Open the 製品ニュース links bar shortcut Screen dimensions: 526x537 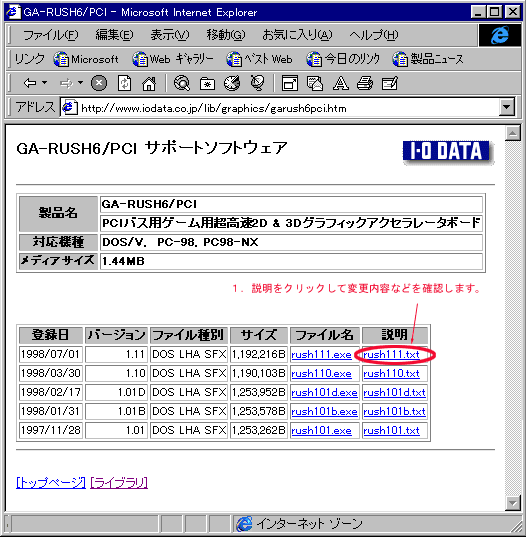(x=428, y=59)
